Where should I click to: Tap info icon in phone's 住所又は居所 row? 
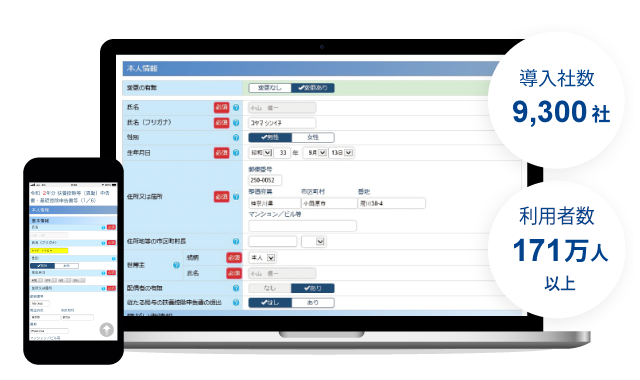pyautogui.click(x=103, y=288)
